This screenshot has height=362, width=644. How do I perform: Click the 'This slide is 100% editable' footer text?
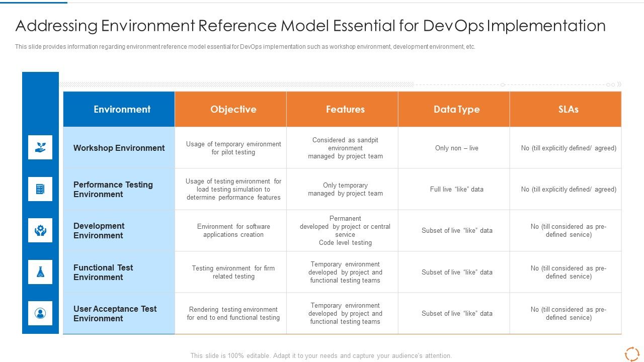[321, 355]
